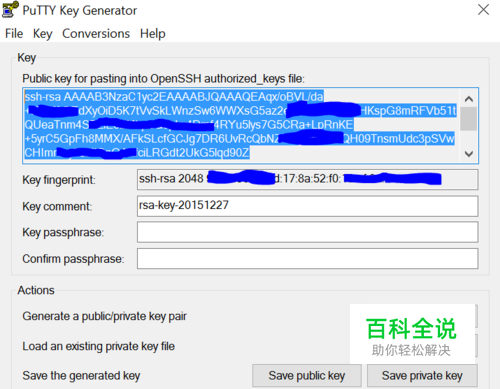The height and width of the screenshot is (389, 500).
Task: Click the Save private key button
Action: (422, 376)
